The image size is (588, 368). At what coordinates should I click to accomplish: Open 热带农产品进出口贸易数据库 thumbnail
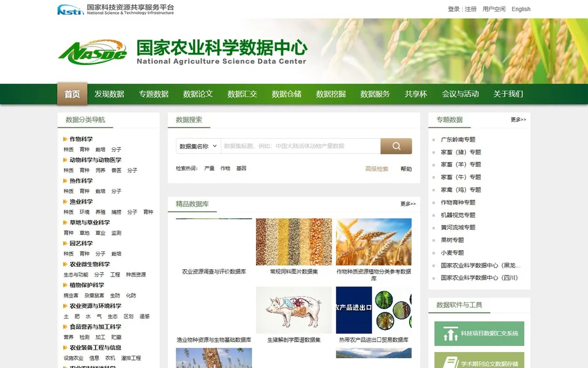point(374,310)
